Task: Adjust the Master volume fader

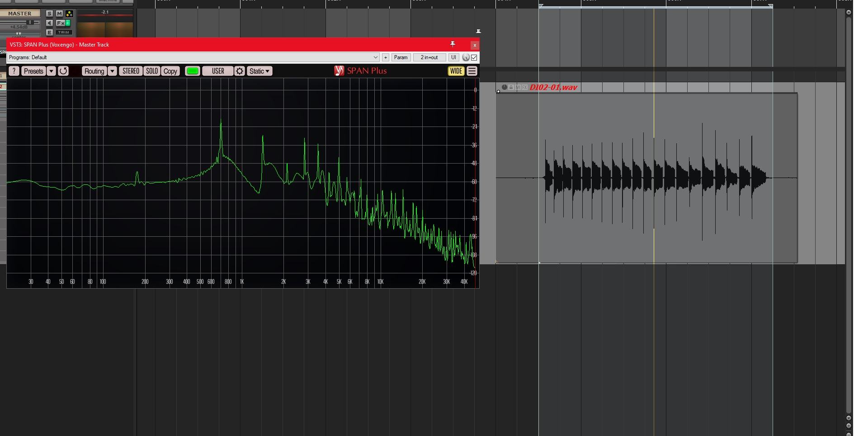Action: (x=30, y=22)
